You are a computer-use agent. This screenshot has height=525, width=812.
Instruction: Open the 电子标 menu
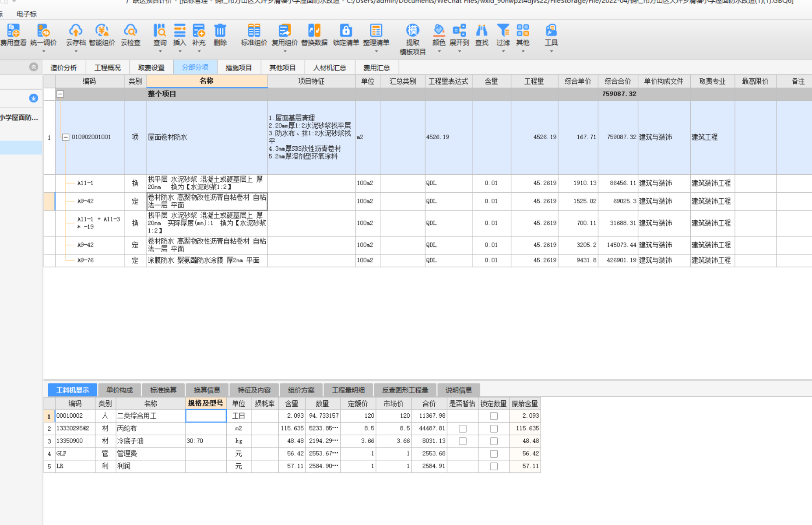27,14
